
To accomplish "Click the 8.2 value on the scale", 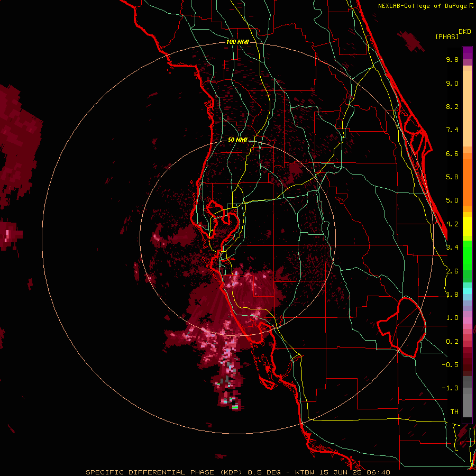I will [x=452, y=107].
